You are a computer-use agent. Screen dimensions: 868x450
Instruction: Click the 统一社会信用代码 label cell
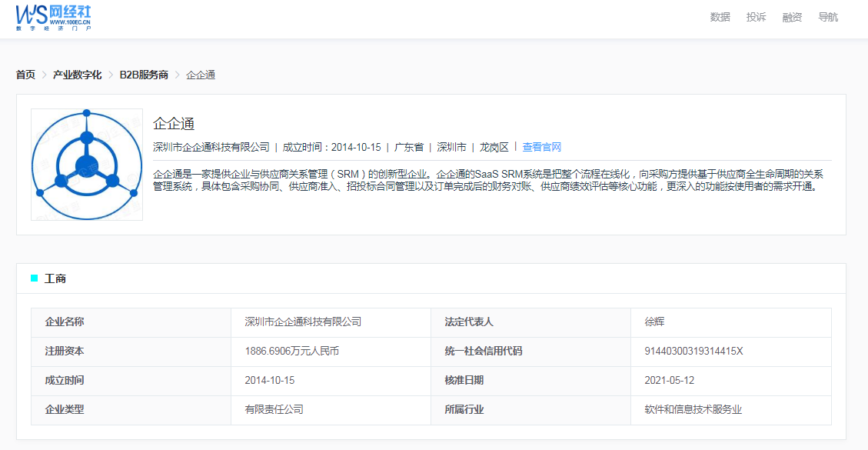coord(531,352)
